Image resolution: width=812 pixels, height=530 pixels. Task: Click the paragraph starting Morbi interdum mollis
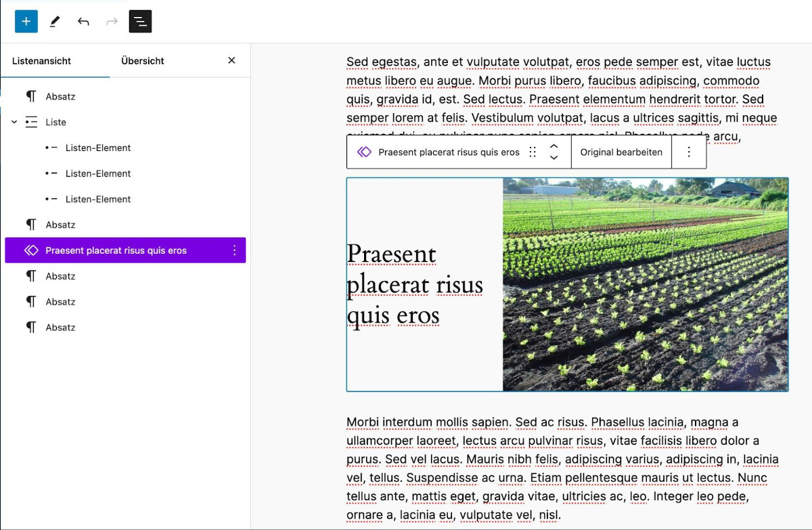563,468
